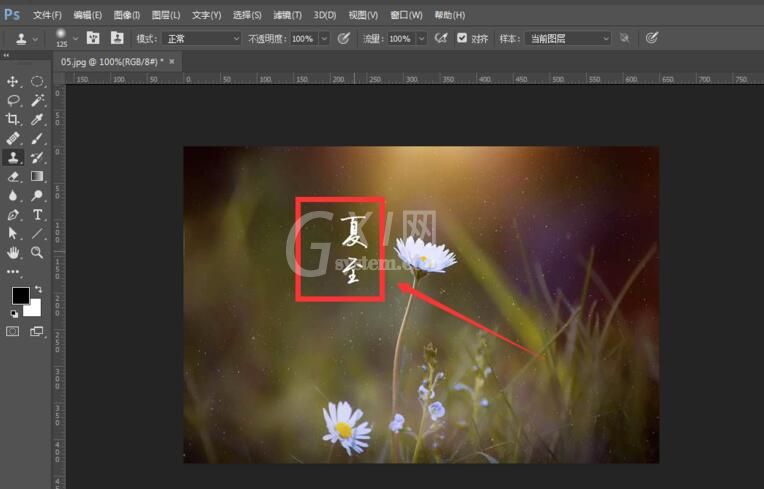This screenshot has width=764, height=489.
Task: Click the 不透明度 100% value field
Action: (304, 38)
